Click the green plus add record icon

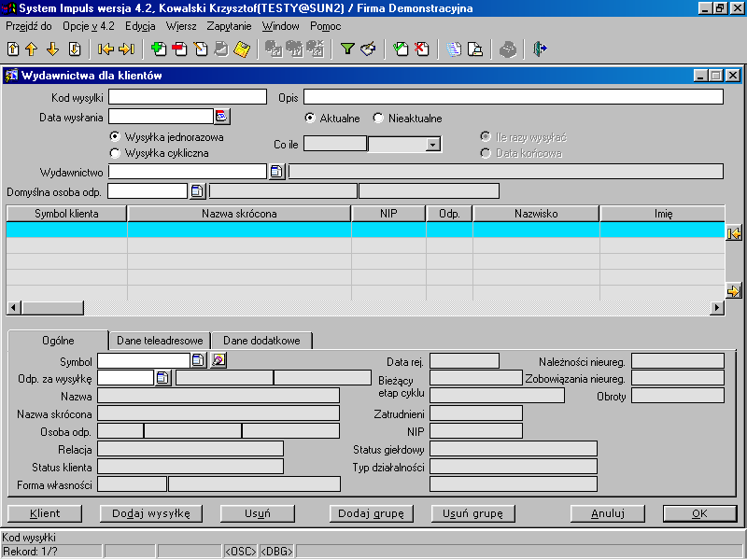pyautogui.click(x=159, y=49)
